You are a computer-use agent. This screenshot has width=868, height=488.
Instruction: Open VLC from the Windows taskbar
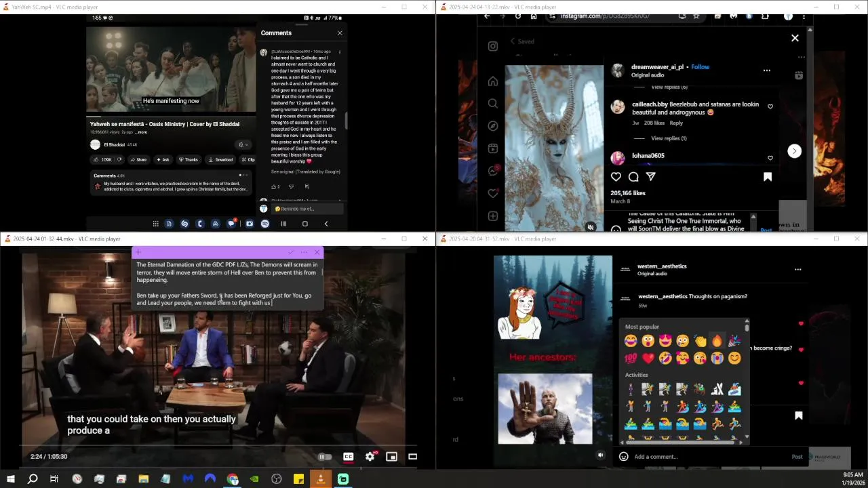point(321,479)
